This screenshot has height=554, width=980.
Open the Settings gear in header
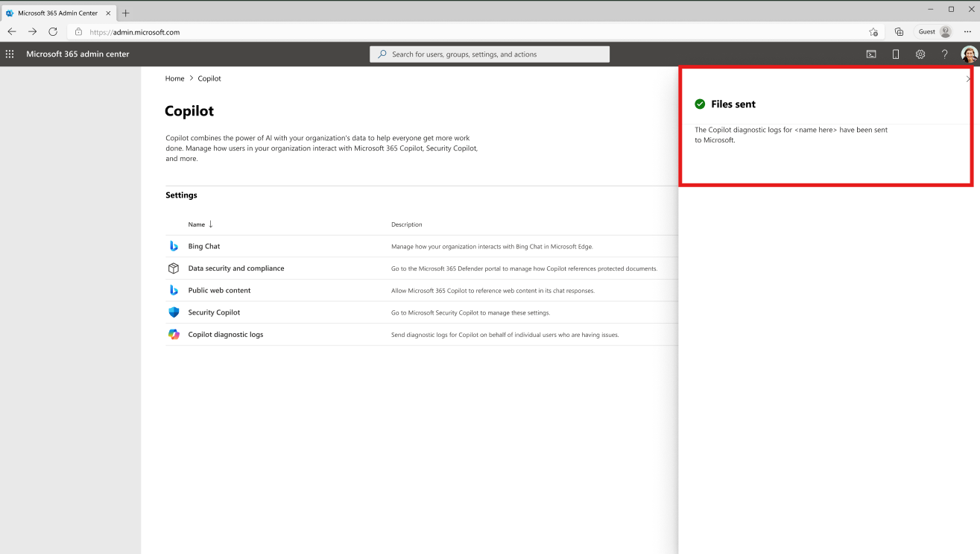tap(920, 54)
